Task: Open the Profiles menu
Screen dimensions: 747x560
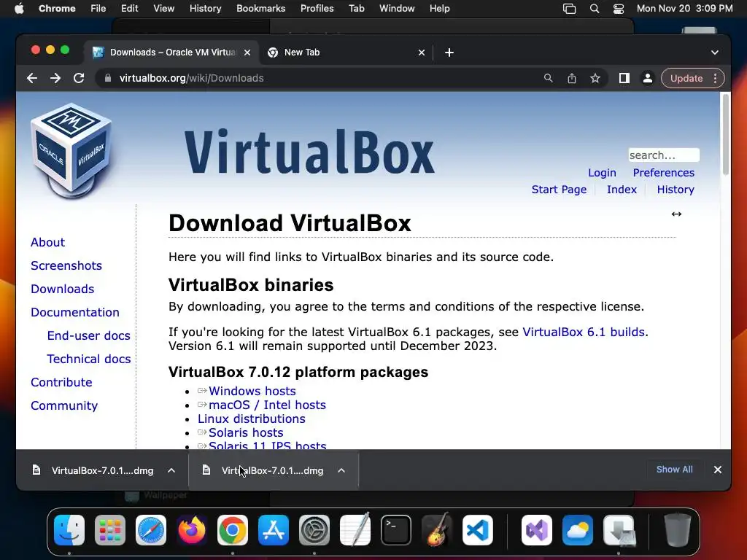Action: click(x=317, y=9)
